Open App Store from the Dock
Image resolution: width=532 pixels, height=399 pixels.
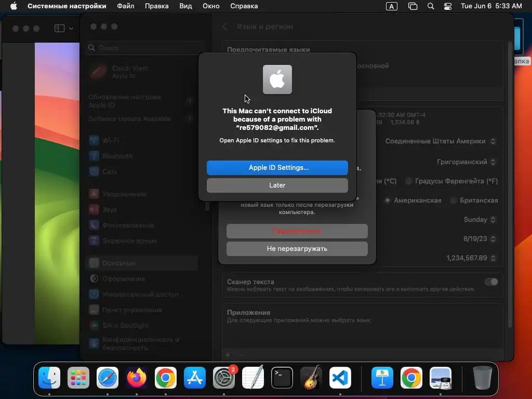point(195,378)
